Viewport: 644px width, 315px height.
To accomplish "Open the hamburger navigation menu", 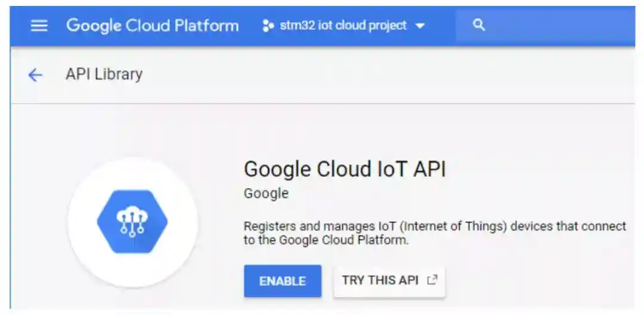I will (x=39, y=26).
